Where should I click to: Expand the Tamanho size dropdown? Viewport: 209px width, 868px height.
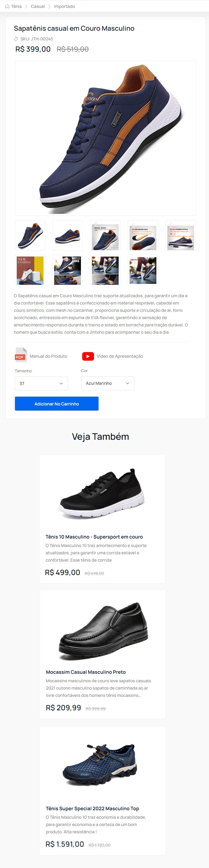(41, 384)
